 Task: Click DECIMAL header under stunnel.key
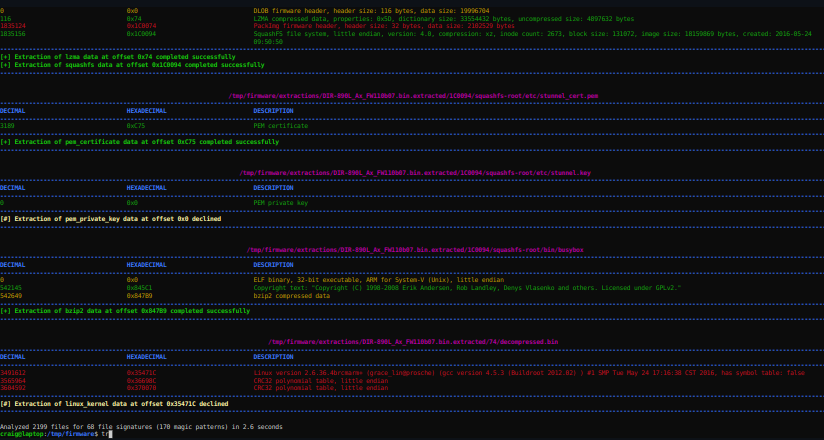13,188
